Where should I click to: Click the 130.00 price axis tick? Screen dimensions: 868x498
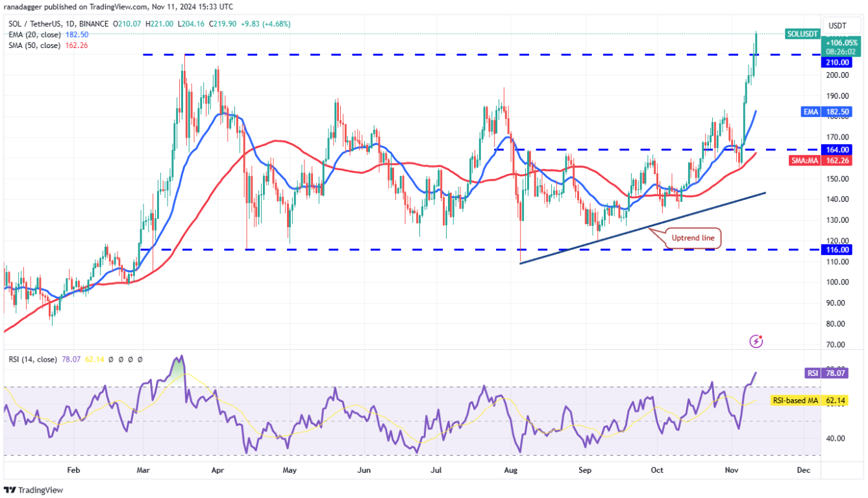[x=837, y=220]
